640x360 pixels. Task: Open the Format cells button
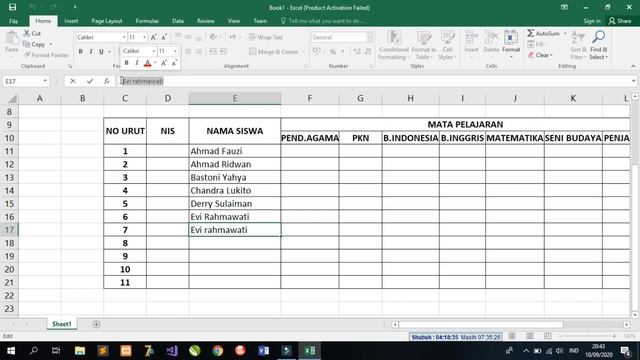pyautogui.click(x=511, y=43)
